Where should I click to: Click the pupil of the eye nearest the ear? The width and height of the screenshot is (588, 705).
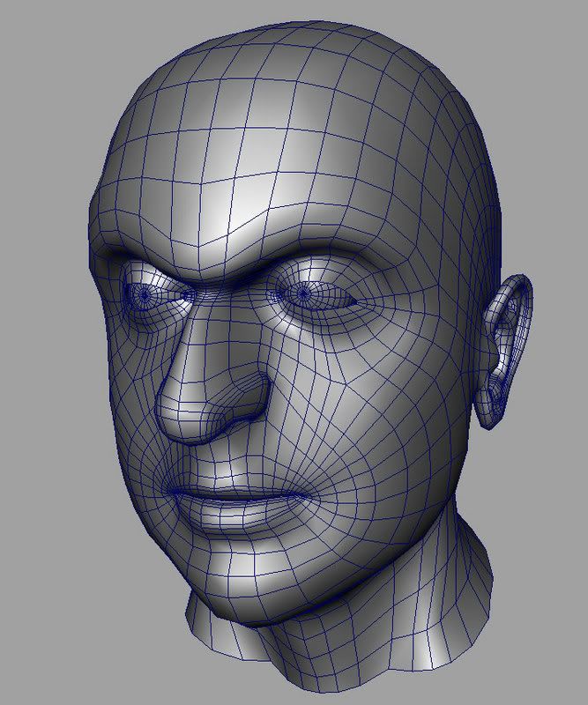(x=302, y=292)
